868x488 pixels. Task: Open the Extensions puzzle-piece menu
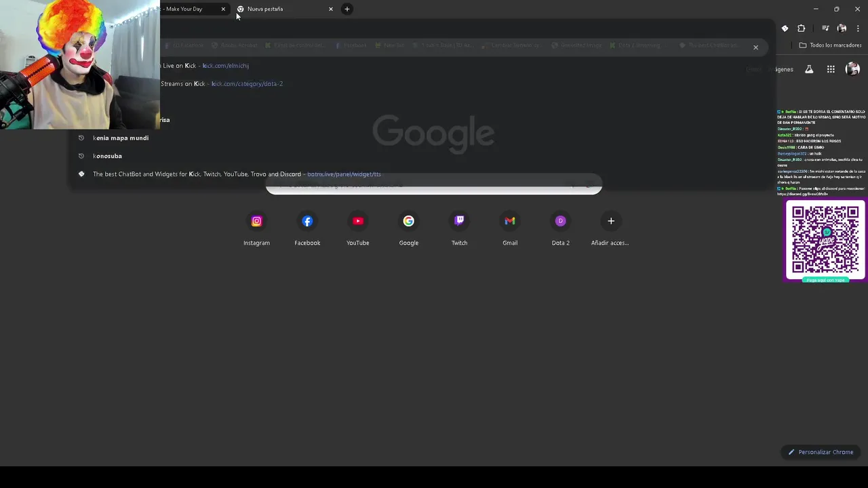802,28
